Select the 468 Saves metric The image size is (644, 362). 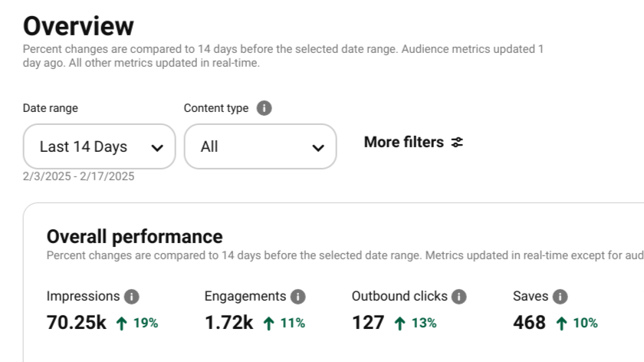tap(530, 323)
